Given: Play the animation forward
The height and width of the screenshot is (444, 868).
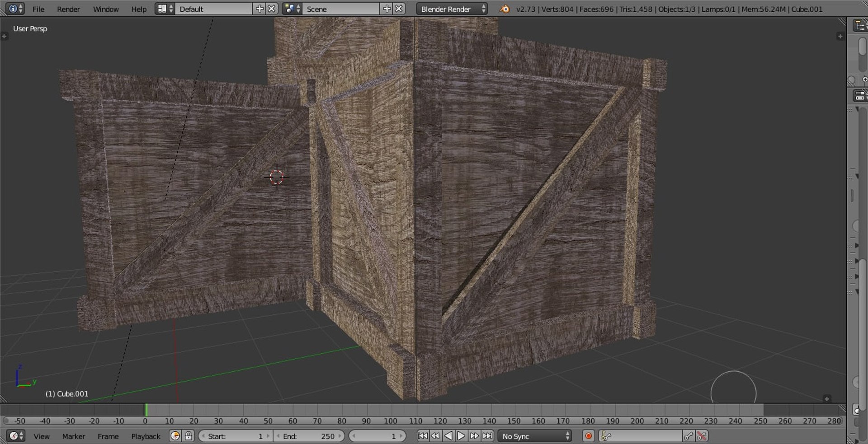Looking at the screenshot, I should [x=461, y=436].
